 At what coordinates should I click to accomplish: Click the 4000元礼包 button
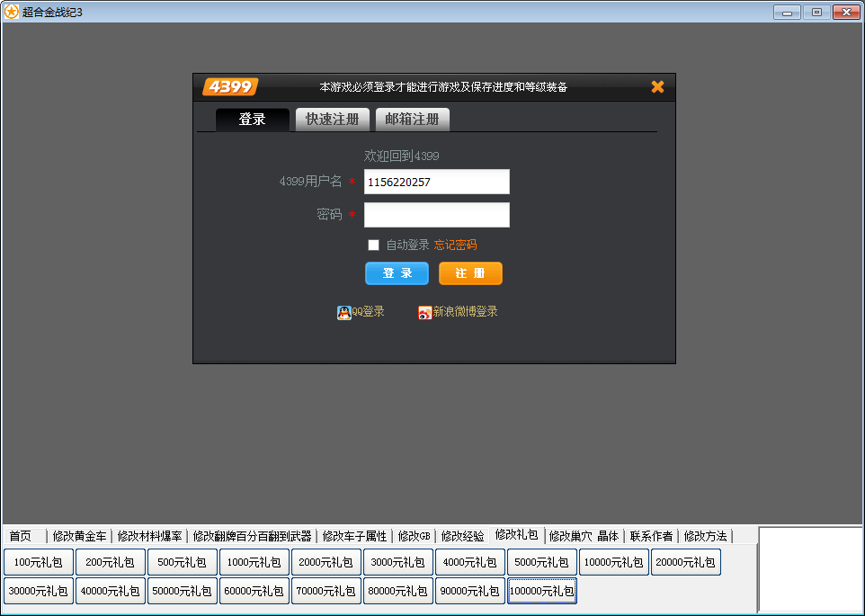(470, 562)
